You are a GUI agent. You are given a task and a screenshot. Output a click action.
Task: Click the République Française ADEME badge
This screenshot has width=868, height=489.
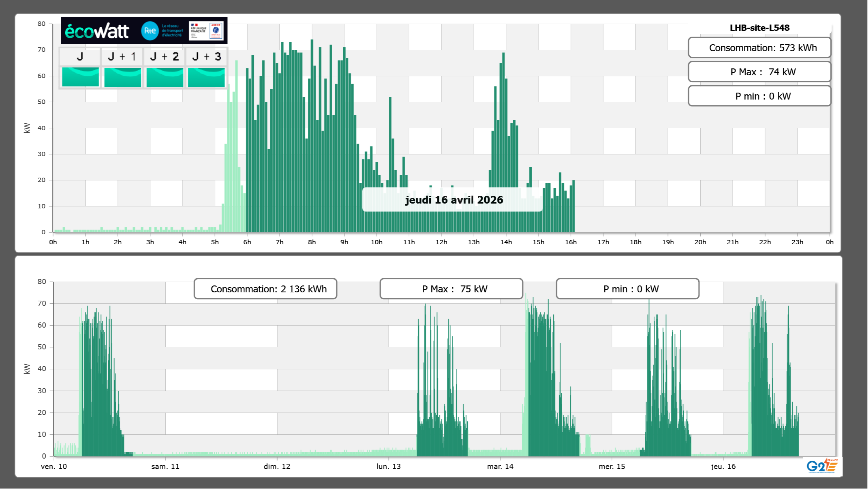(x=206, y=30)
